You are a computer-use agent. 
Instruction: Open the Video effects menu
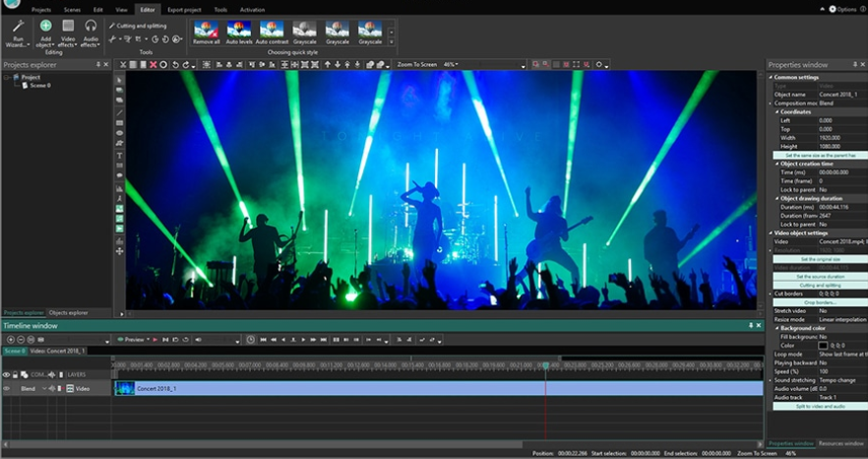click(x=68, y=33)
